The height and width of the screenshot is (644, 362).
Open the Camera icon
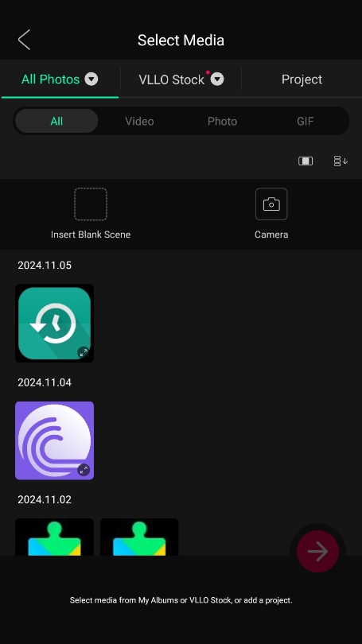coord(271,204)
